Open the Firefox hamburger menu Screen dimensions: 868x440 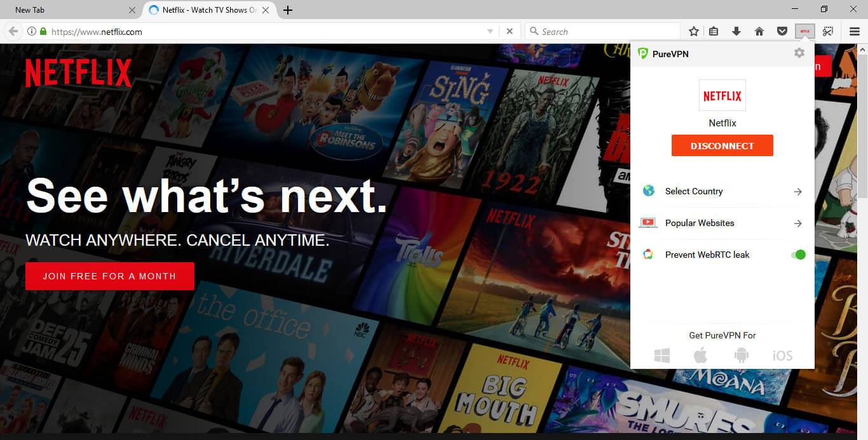(x=855, y=31)
